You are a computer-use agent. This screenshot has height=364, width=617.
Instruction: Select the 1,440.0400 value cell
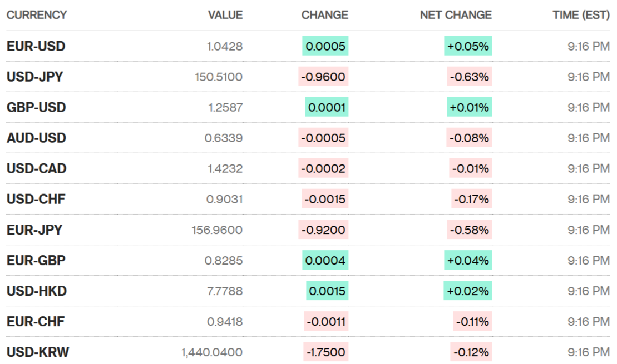pos(212,352)
